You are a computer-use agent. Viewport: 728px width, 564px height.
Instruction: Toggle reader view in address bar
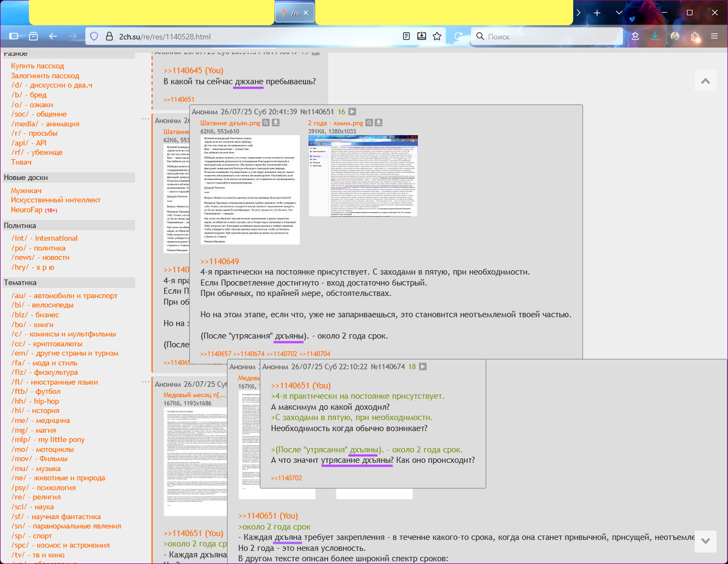[406, 36]
